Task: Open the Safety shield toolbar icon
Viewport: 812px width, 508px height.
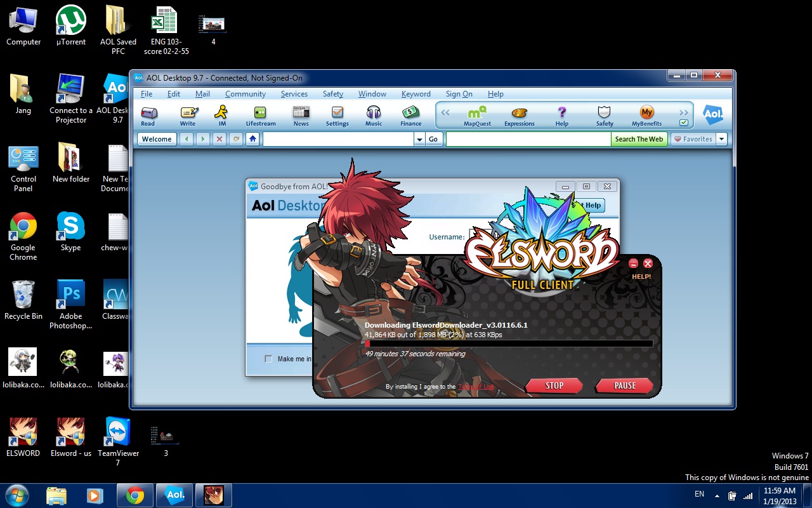Action: pyautogui.click(x=605, y=116)
